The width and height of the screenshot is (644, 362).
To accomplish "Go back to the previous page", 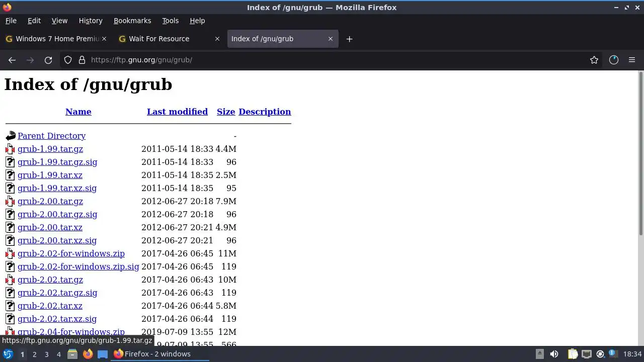I will 12,60.
